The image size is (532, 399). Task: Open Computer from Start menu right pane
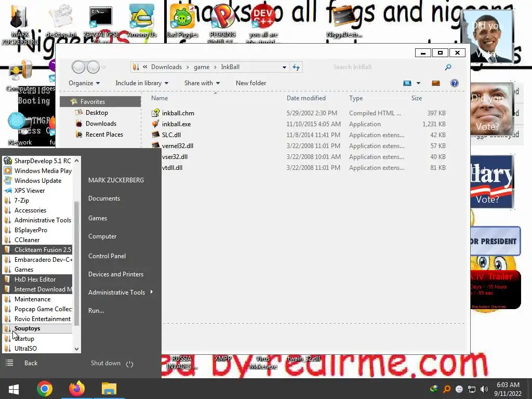[x=102, y=236]
